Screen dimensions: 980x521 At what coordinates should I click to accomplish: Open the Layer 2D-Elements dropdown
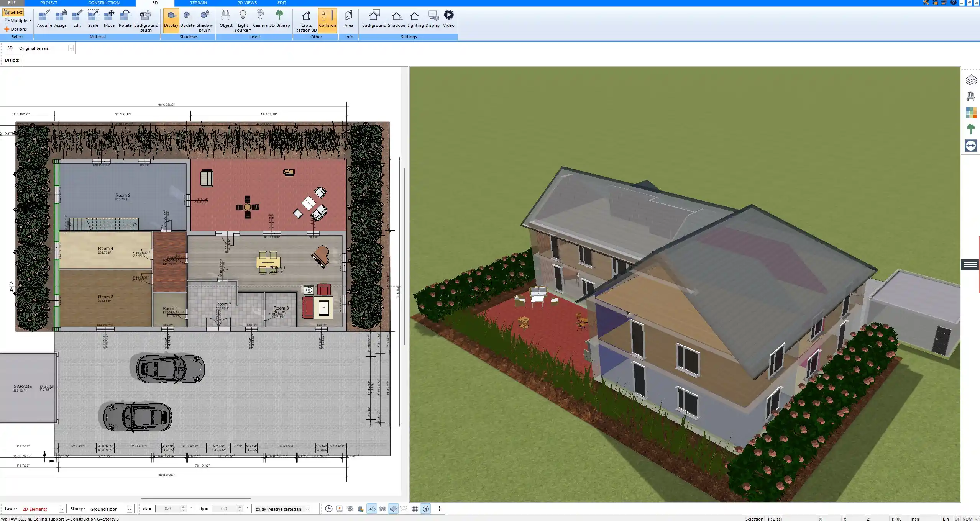(x=61, y=509)
